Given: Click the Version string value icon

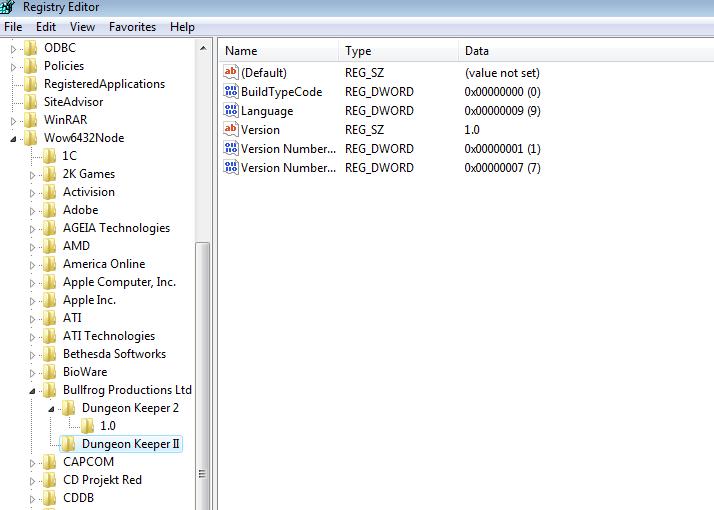Looking at the screenshot, I should click(231, 129).
